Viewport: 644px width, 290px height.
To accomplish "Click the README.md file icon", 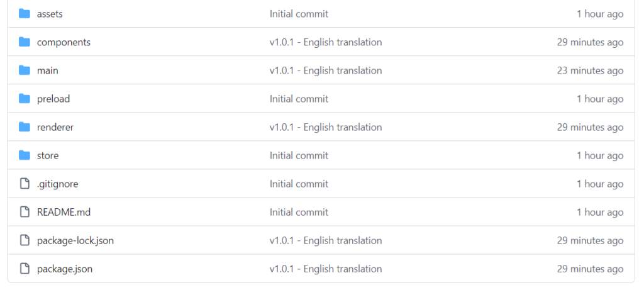I will tap(25, 212).
